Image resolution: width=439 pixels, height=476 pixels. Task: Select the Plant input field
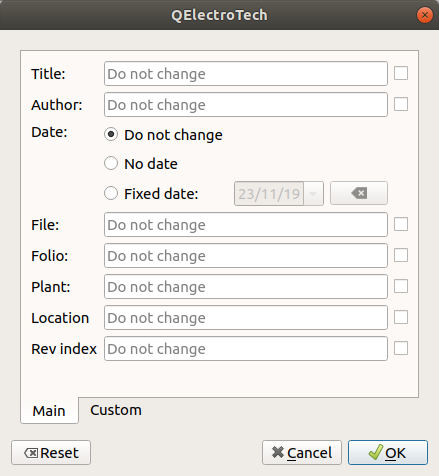tap(246, 287)
